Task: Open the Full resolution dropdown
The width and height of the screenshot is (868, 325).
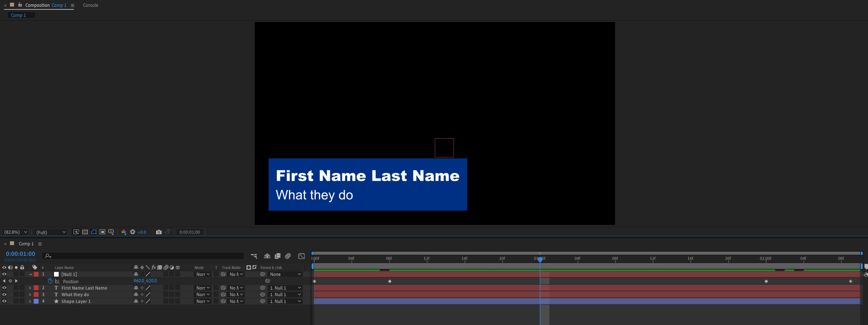Action: (51, 232)
